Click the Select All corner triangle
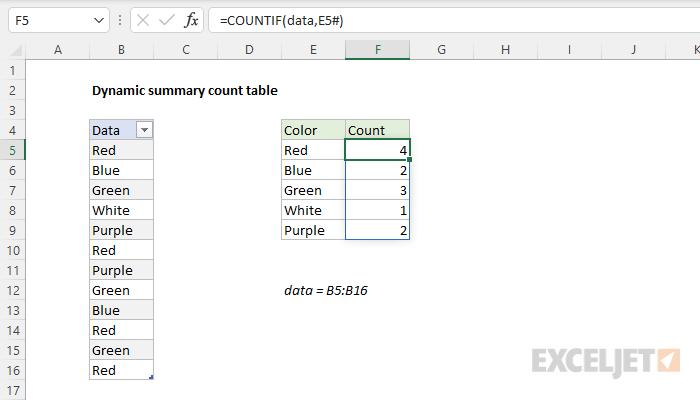The image size is (700, 400). click(x=13, y=50)
